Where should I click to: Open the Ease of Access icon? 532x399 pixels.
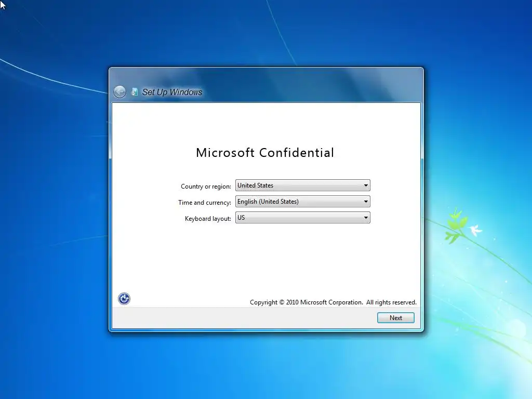[x=124, y=299]
